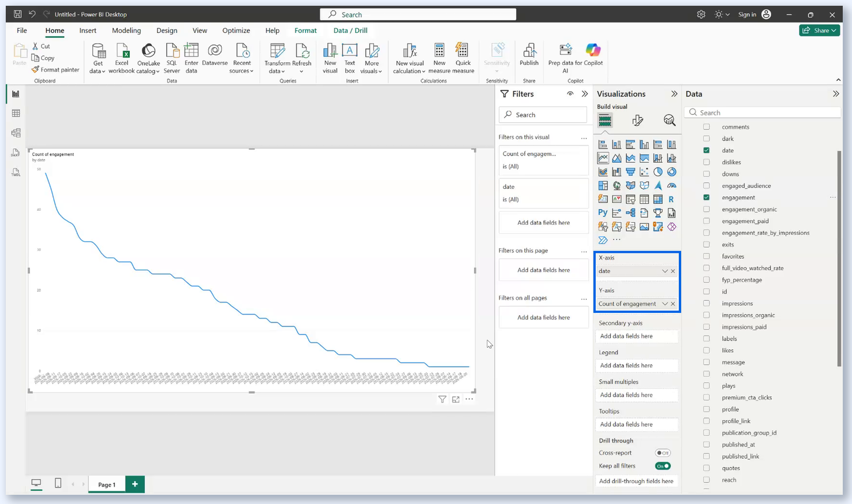
Task: Turn off Keep all filters switch
Action: [663, 466]
